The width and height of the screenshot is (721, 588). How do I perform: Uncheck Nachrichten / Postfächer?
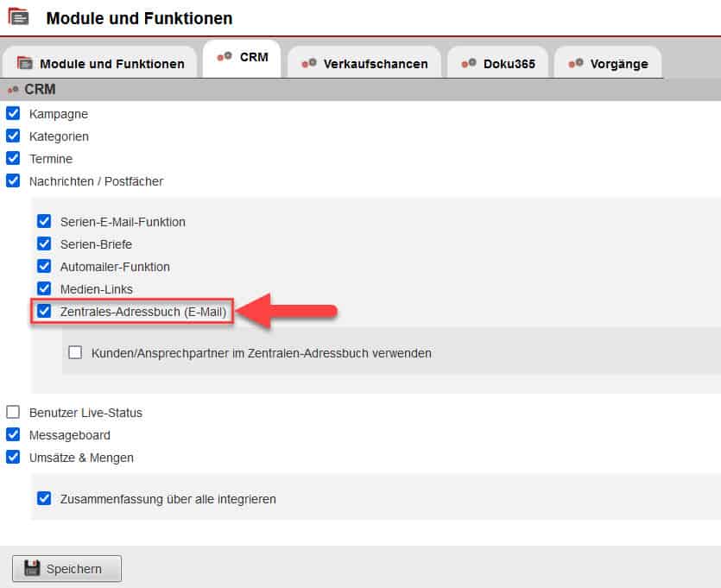point(13,180)
